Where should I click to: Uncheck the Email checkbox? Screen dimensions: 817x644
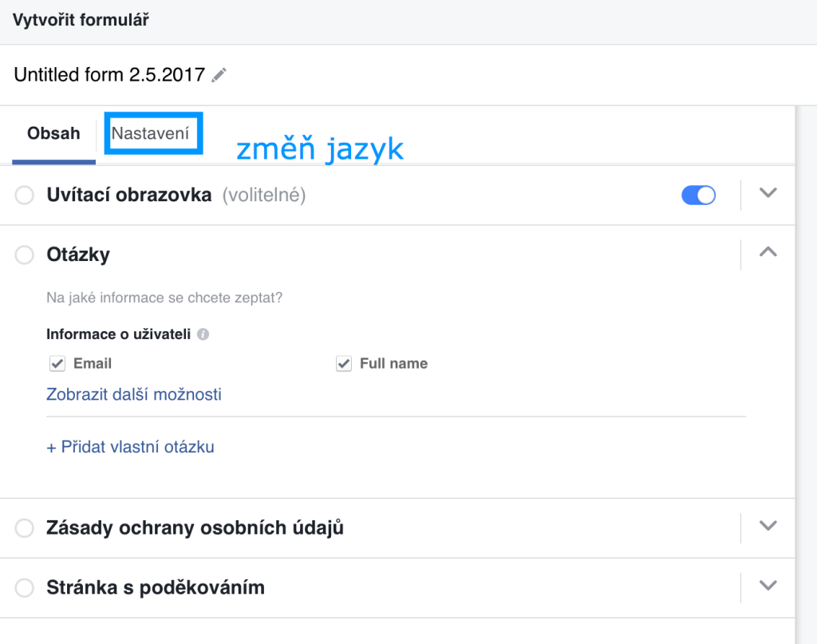(56, 363)
